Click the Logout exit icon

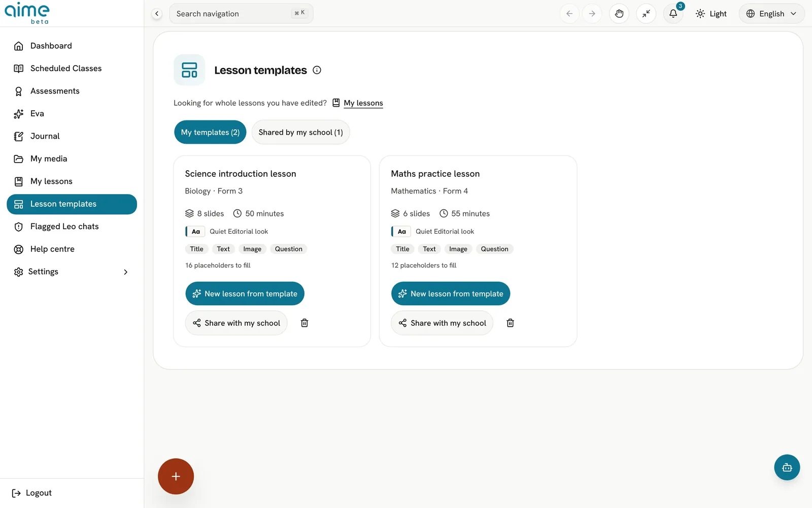(16, 493)
